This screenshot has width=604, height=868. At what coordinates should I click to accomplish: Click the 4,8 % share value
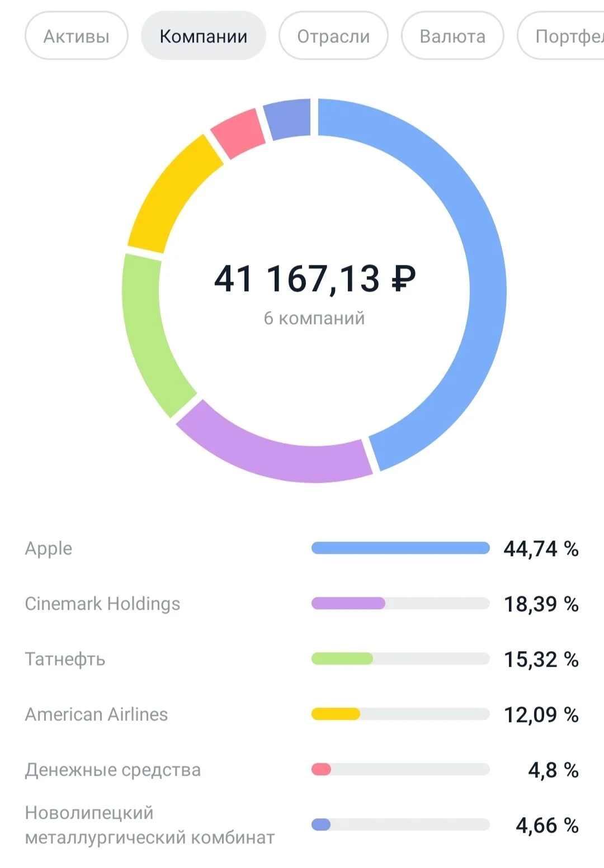(553, 770)
